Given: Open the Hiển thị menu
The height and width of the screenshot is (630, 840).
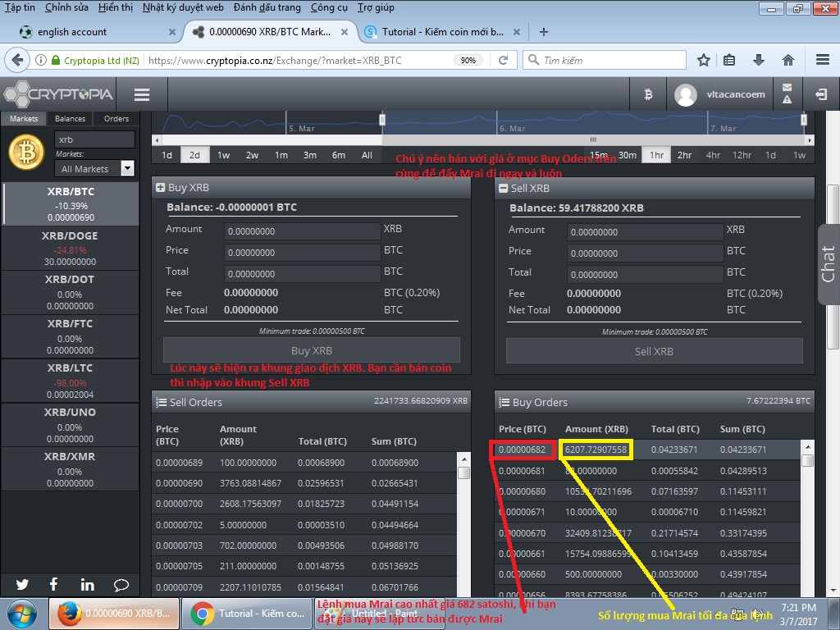Looking at the screenshot, I should point(116,7).
